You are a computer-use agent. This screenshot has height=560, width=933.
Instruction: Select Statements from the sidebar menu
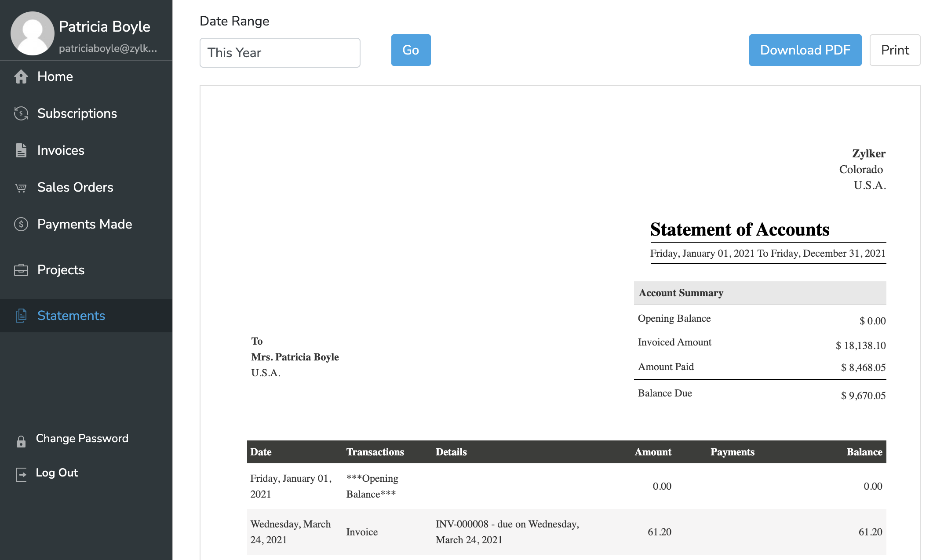[71, 316]
